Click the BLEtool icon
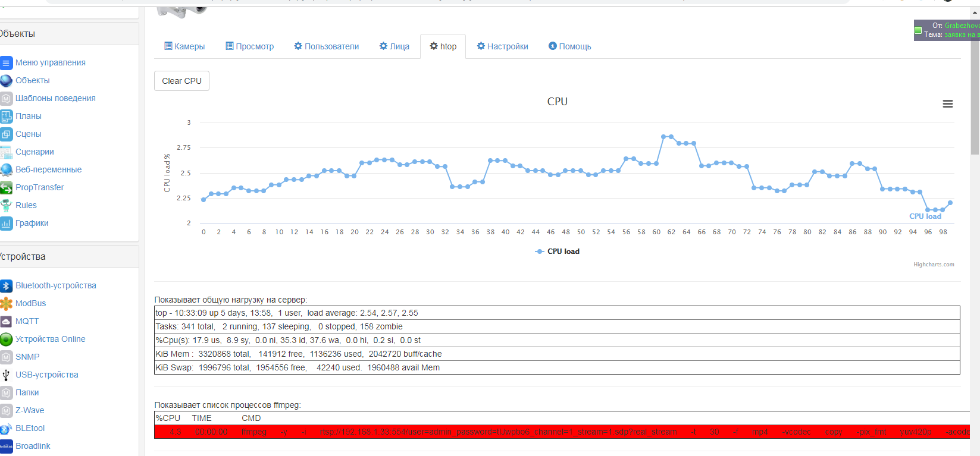This screenshot has height=456, width=980. (6, 428)
